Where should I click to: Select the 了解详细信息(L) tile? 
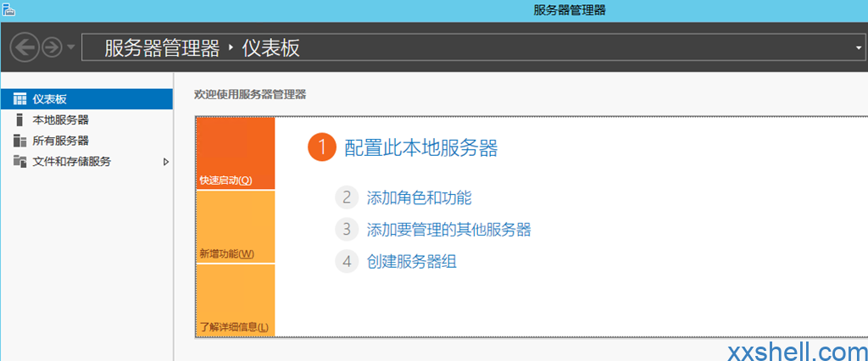(x=236, y=300)
